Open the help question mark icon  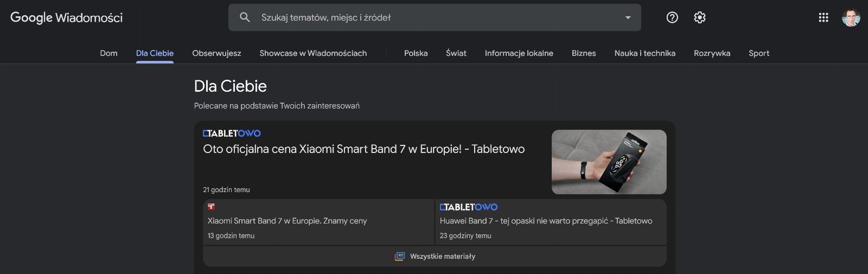[672, 17]
